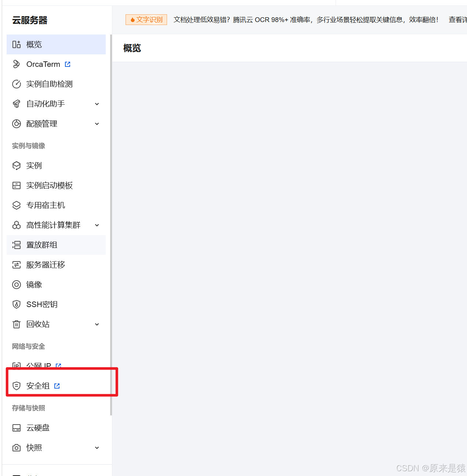Image resolution: width=467 pixels, height=476 pixels.
Task: Select 专用宿主机 in sidebar
Action: tap(56, 205)
